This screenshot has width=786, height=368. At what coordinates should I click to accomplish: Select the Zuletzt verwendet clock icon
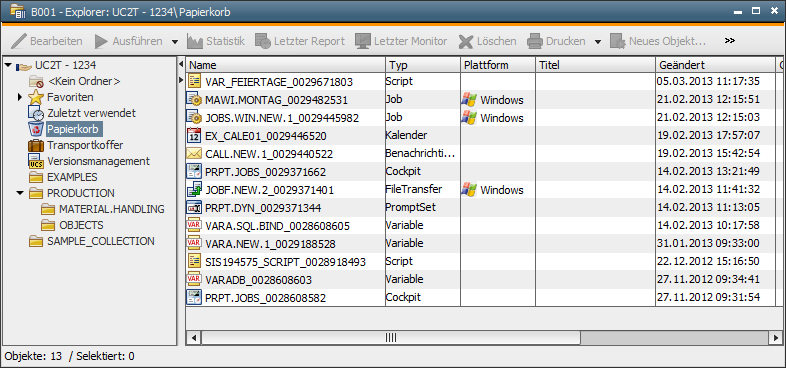tap(36, 113)
